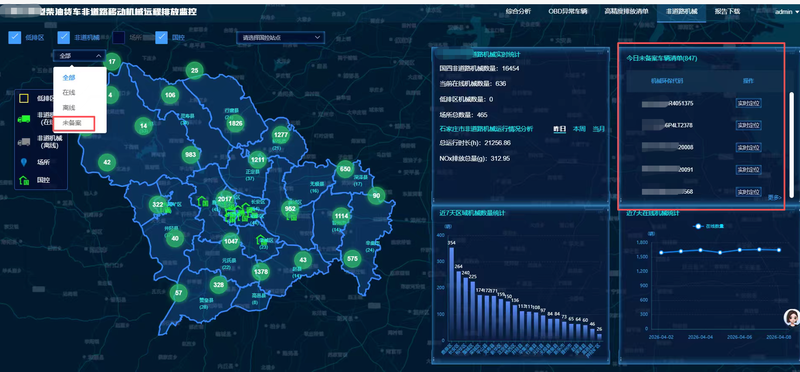Image resolution: width=800 pixels, height=372 pixels.
Task: Switch operation analysis to 本周
Action: click(x=579, y=129)
